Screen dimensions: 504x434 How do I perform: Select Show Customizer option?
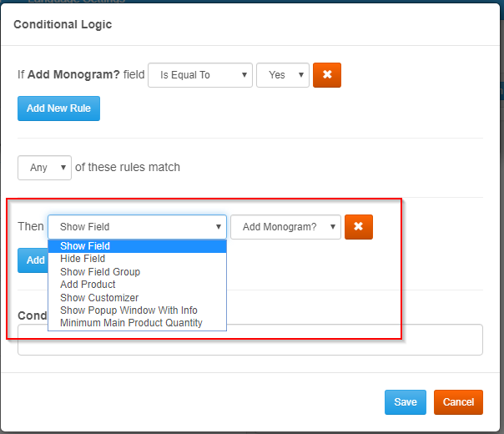click(x=137, y=298)
